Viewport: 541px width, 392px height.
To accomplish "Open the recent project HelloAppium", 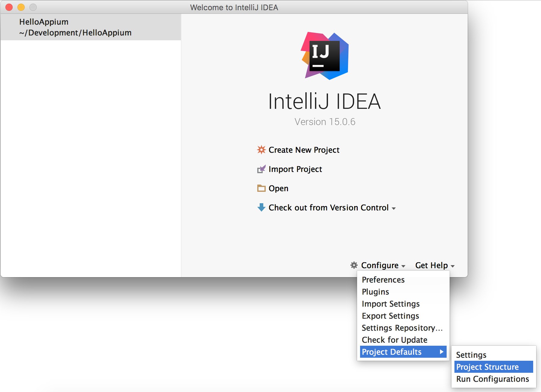I will click(x=91, y=27).
